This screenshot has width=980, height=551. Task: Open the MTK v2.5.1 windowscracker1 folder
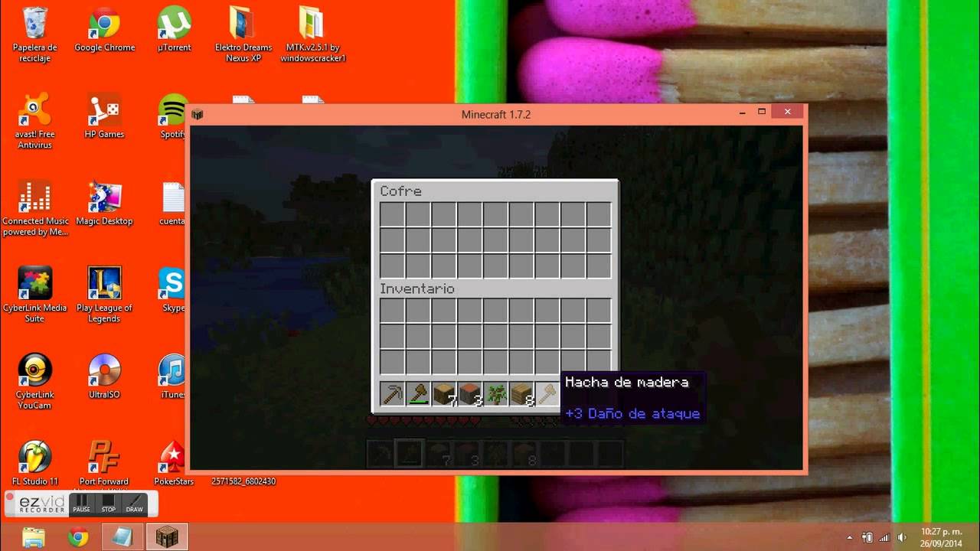click(313, 34)
